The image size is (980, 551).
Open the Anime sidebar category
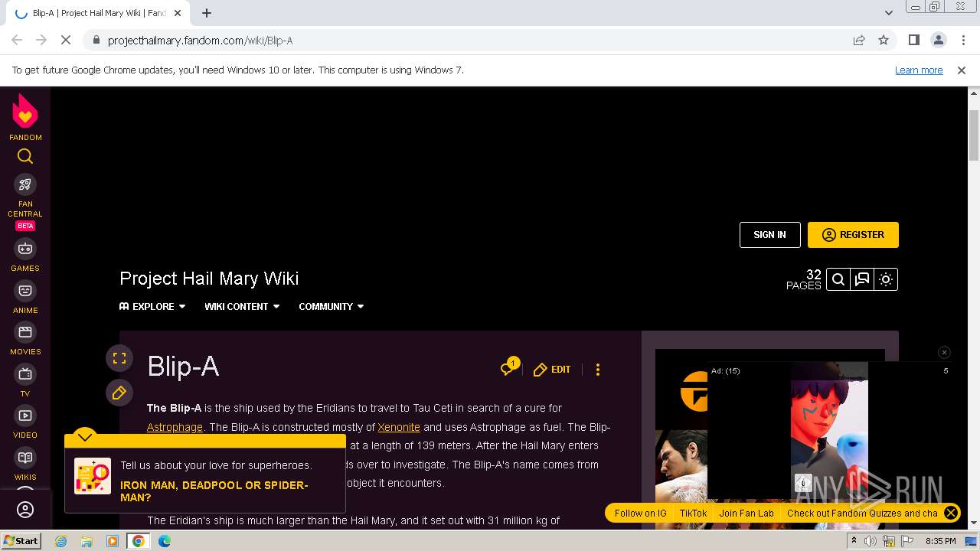click(25, 298)
